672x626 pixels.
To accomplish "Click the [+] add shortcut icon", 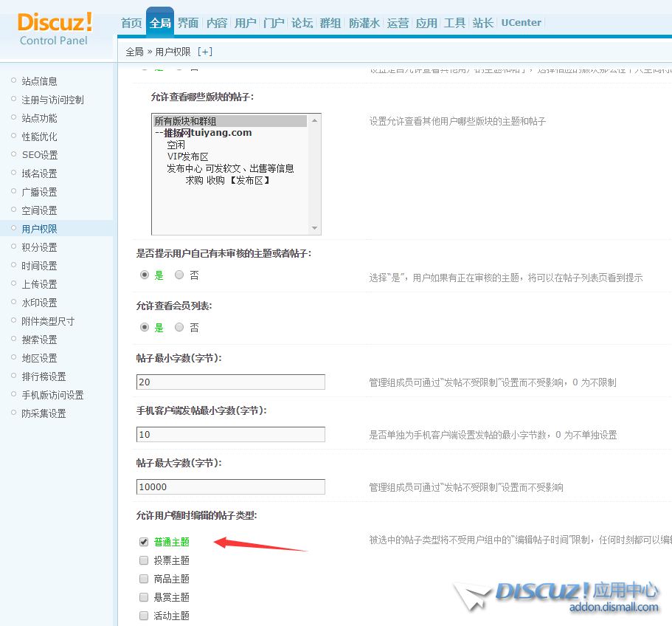I will 205,52.
